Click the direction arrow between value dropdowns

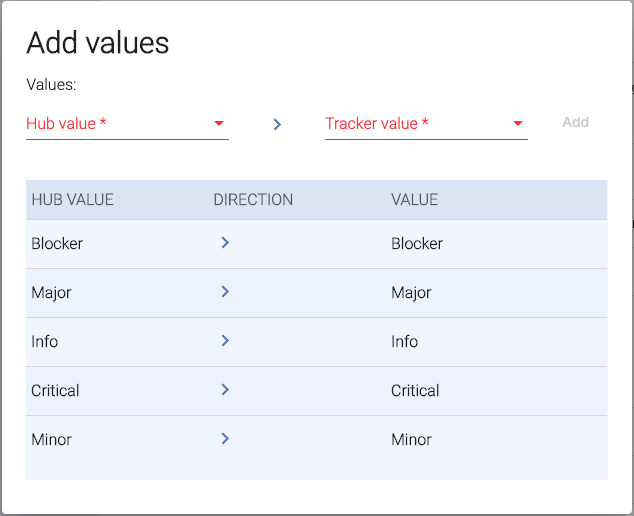point(277,124)
